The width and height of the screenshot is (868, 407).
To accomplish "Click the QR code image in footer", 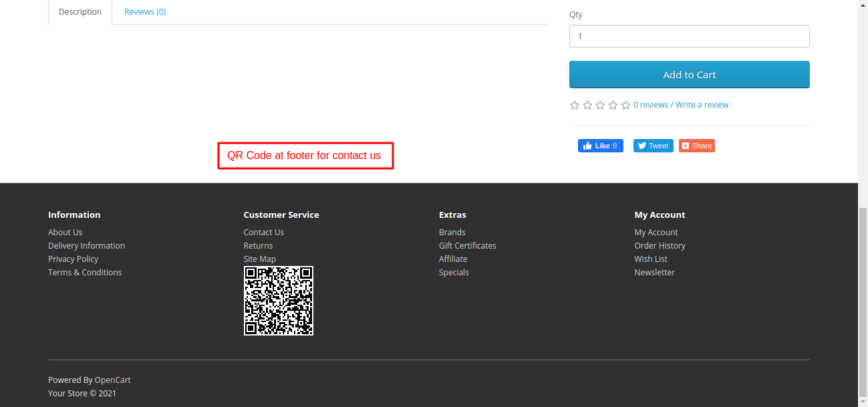I will click(x=278, y=301).
